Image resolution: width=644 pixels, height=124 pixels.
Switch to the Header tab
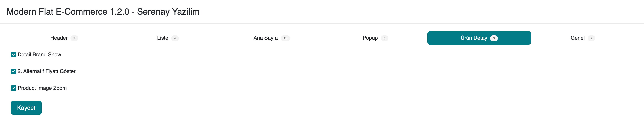59,38
